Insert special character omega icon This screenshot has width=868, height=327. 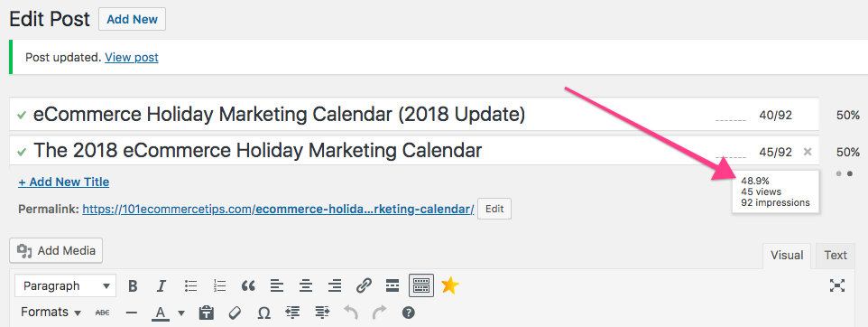[x=264, y=313]
